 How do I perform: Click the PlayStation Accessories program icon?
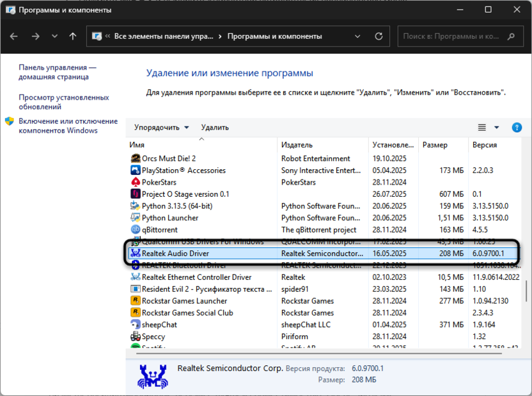tap(136, 171)
